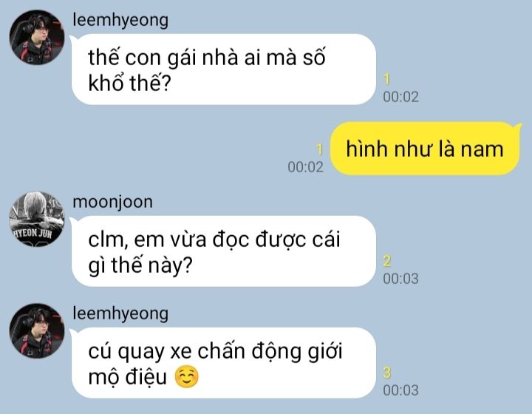
Task: Click the 'HYEON JUN' jersey text in moonjoon's avatar
Action: [x=33, y=233]
